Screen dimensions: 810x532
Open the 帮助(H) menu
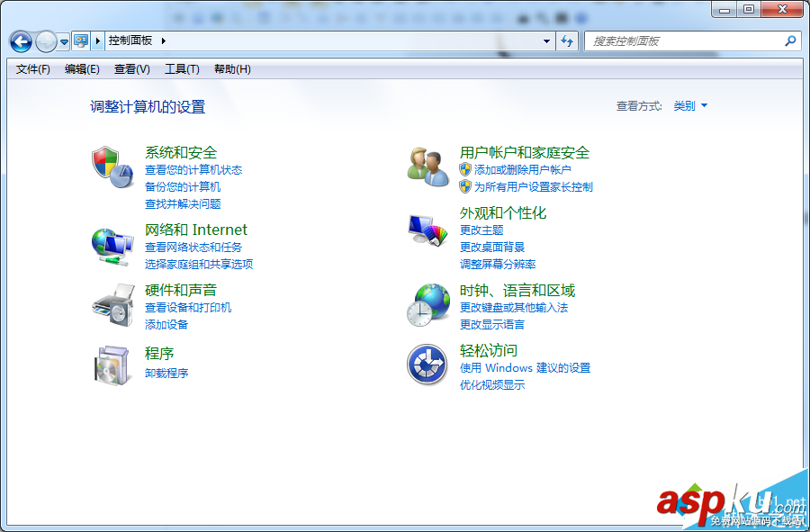(x=231, y=69)
